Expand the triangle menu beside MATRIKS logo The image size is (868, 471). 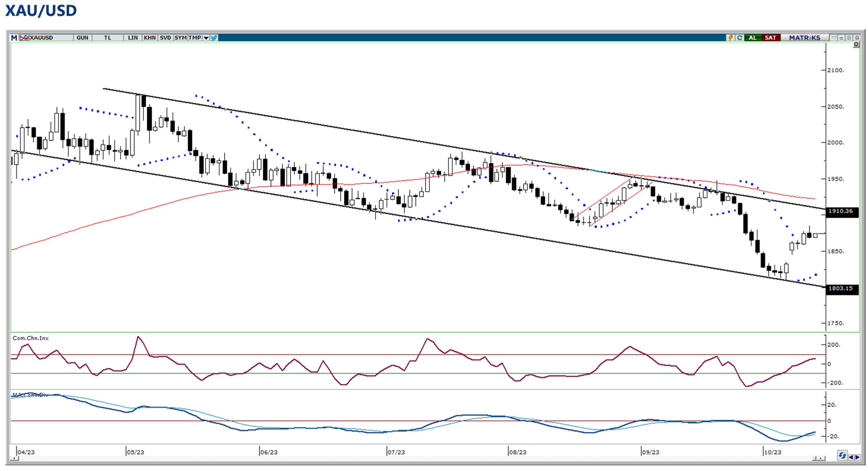[834, 38]
